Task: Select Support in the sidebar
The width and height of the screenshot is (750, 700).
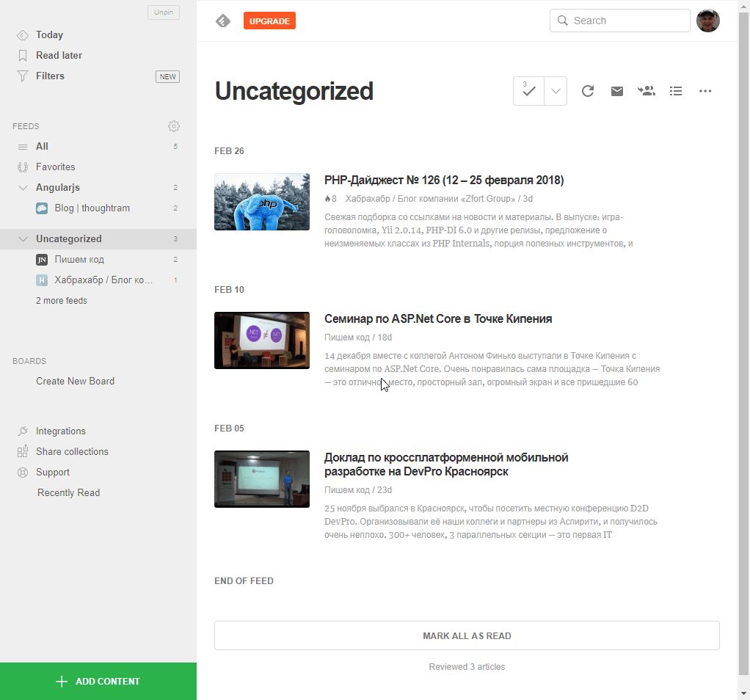Action: coord(53,472)
